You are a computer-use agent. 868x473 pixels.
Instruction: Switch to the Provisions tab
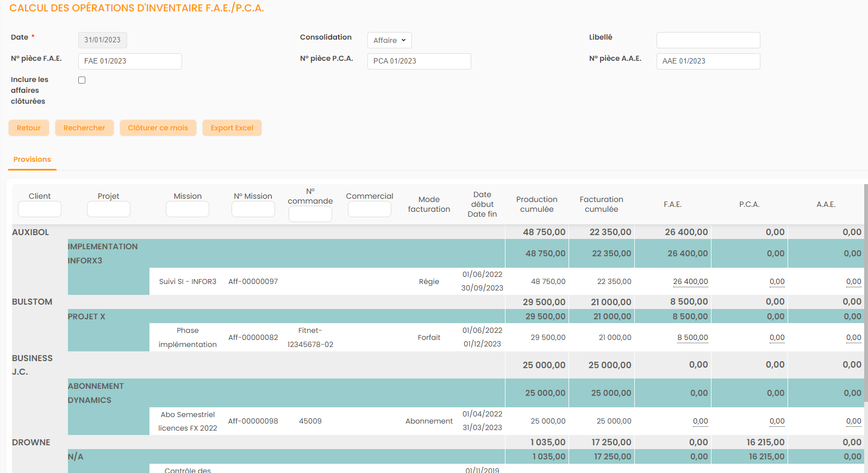click(32, 160)
